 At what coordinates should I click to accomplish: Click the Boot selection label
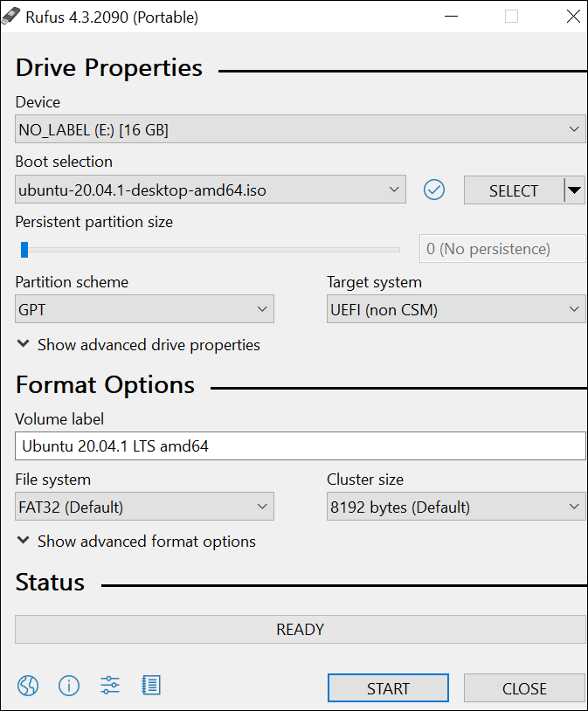[x=64, y=162]
